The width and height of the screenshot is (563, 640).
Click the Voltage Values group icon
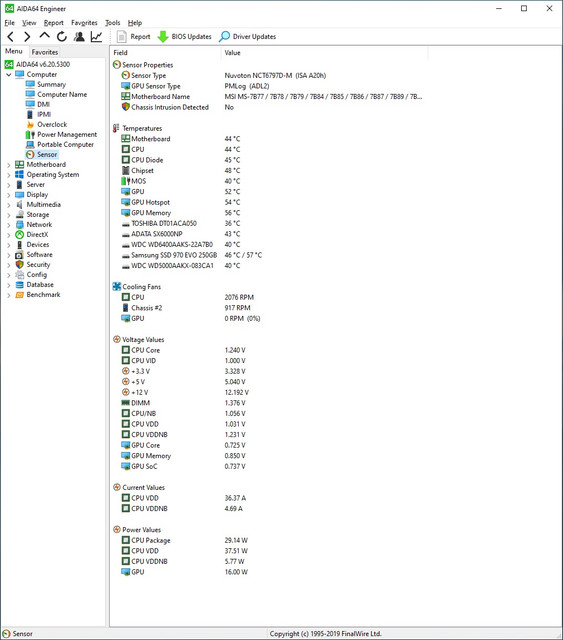(x=117, y=340)
